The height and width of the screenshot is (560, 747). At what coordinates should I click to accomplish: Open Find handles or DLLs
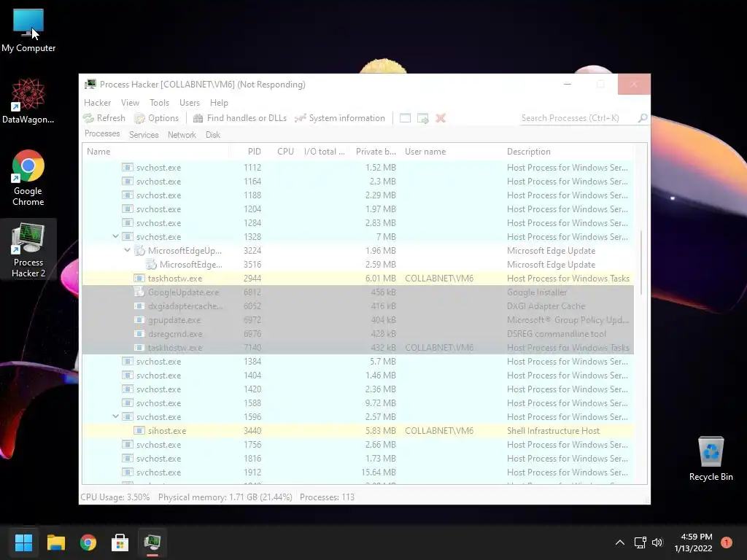(239, 118)
